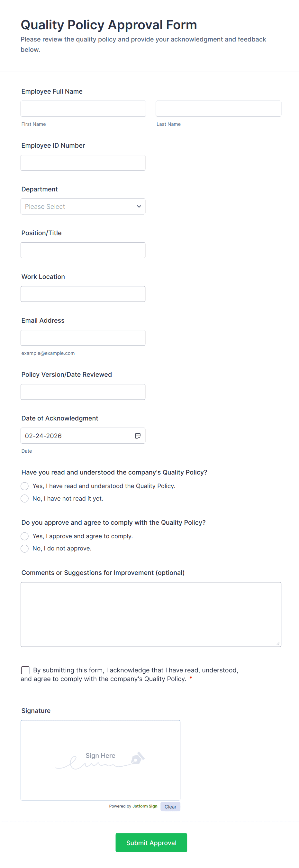This screenshot has width=299, height=868.
Task: Focus the Work Location field
Action: click(83, 294)
